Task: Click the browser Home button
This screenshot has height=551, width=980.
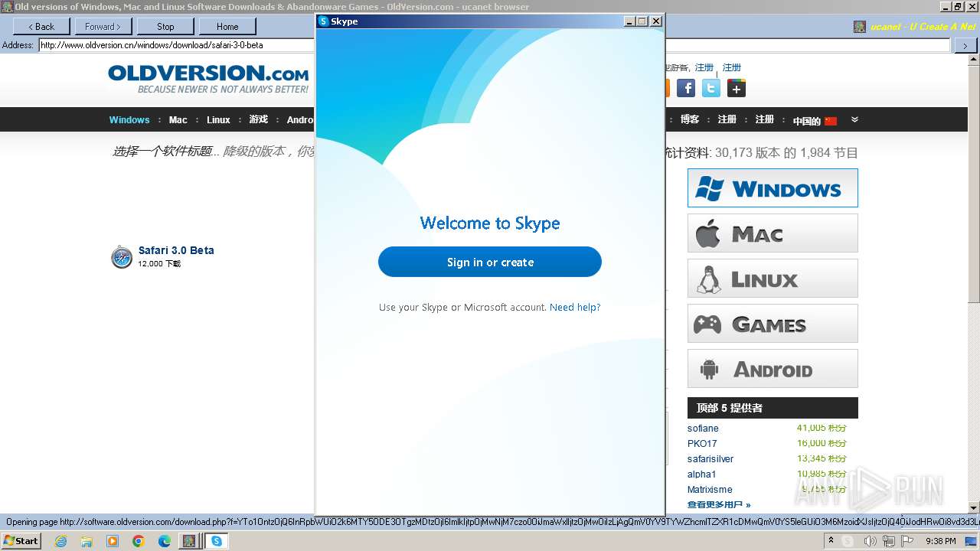Action: (227, 26)
